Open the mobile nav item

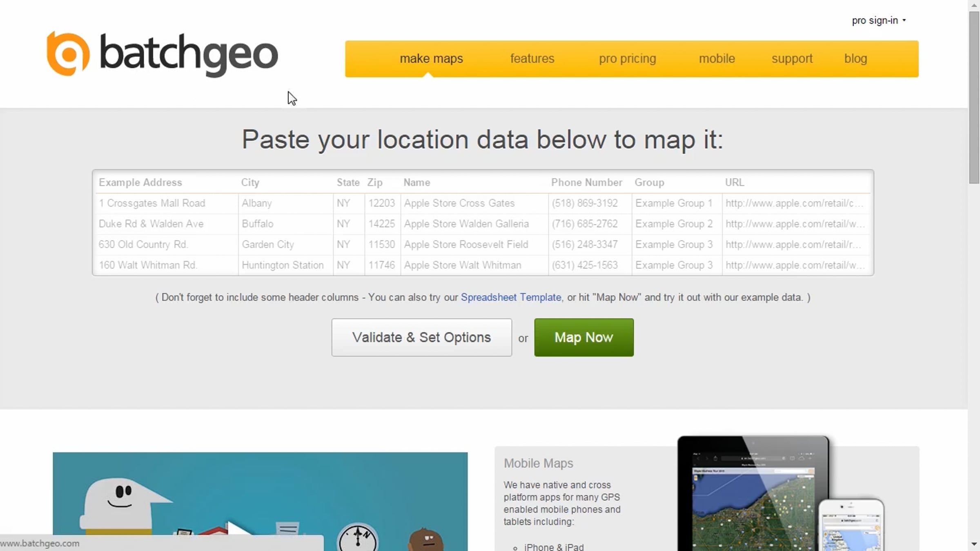coord(717,59)
